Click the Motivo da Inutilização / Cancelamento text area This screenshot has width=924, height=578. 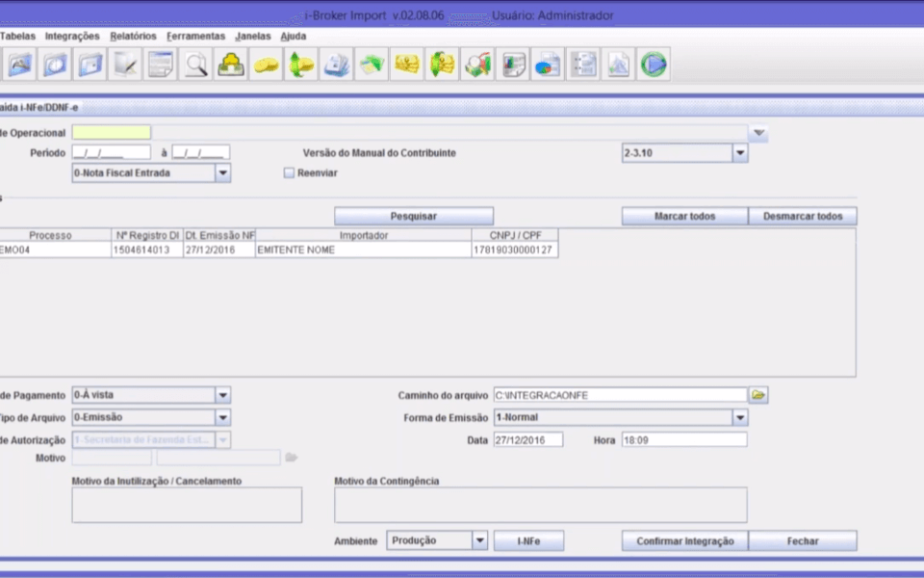tap(187, 505)
